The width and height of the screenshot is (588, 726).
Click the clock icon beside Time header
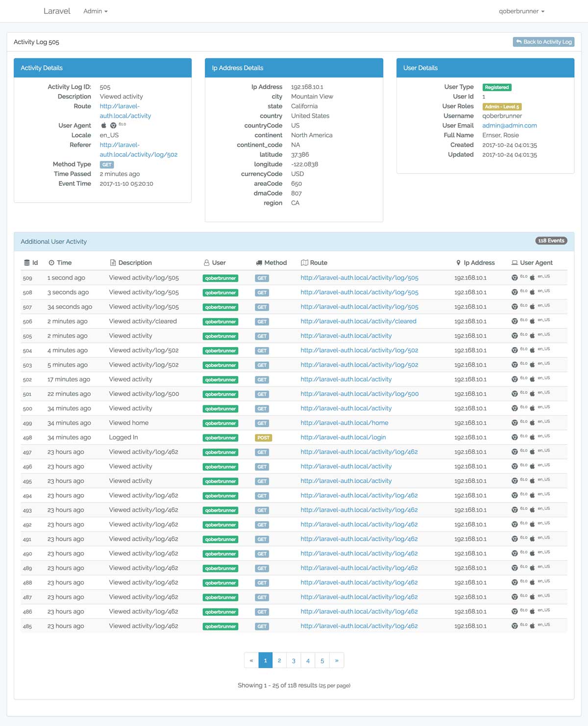click(51, 263)
